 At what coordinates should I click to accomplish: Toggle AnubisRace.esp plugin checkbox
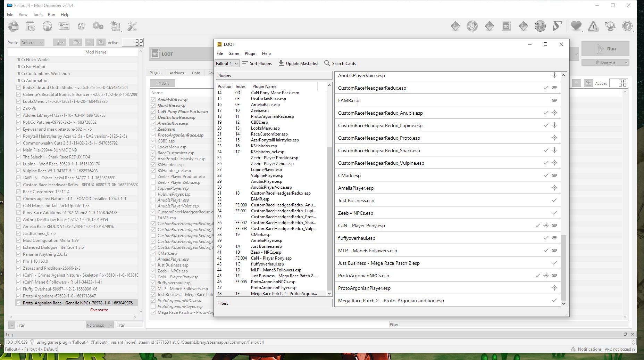pyautogui.click(x=153, y=100)
